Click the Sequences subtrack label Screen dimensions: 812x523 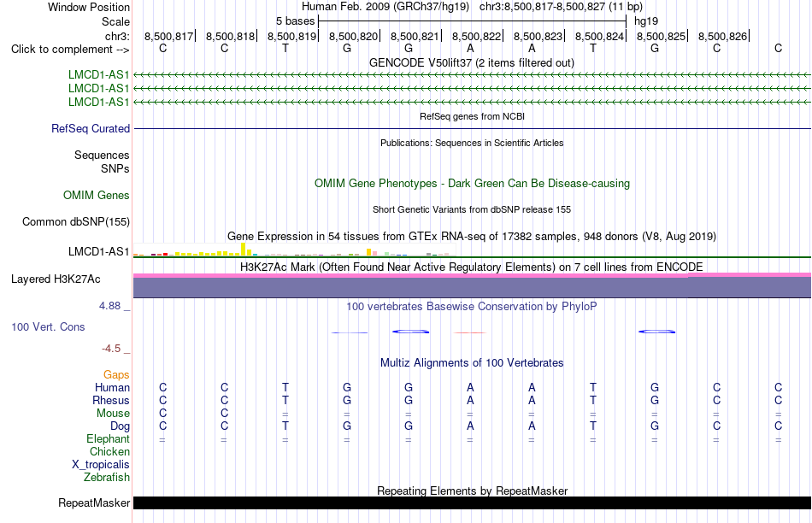pos(102,155)
